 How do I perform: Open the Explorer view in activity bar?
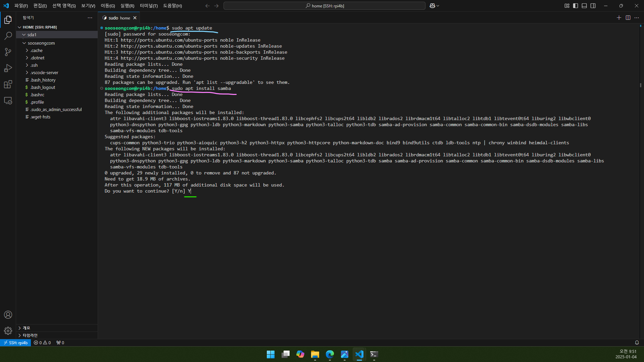8,20
